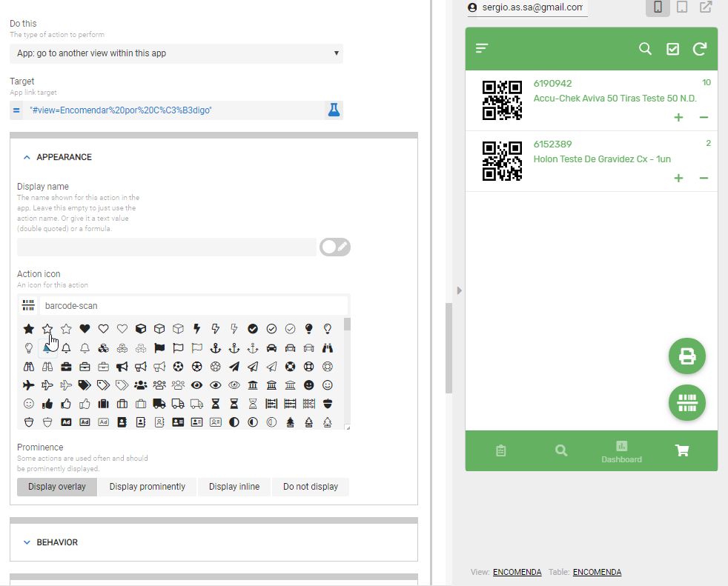The width and height of the screenshot is (728, 586).
Task: Click the icon search field 'barcode-scan'
Action: 193,306
